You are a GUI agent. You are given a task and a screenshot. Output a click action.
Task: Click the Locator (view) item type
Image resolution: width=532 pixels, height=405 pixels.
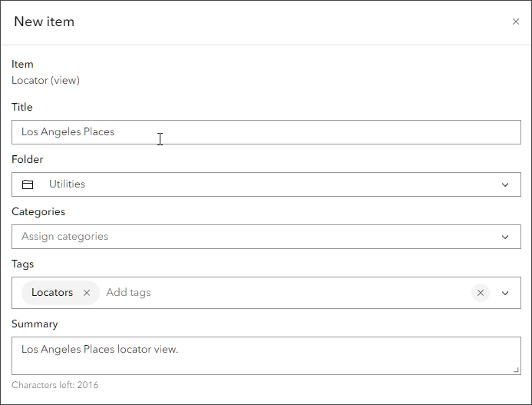click(45, 80)
